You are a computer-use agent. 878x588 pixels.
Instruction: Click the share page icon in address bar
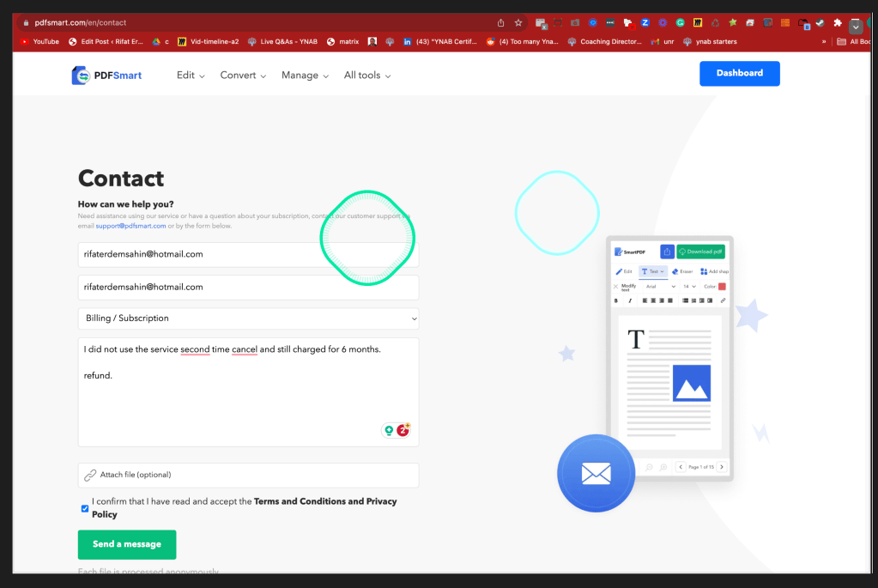click(x=500, y=23)
